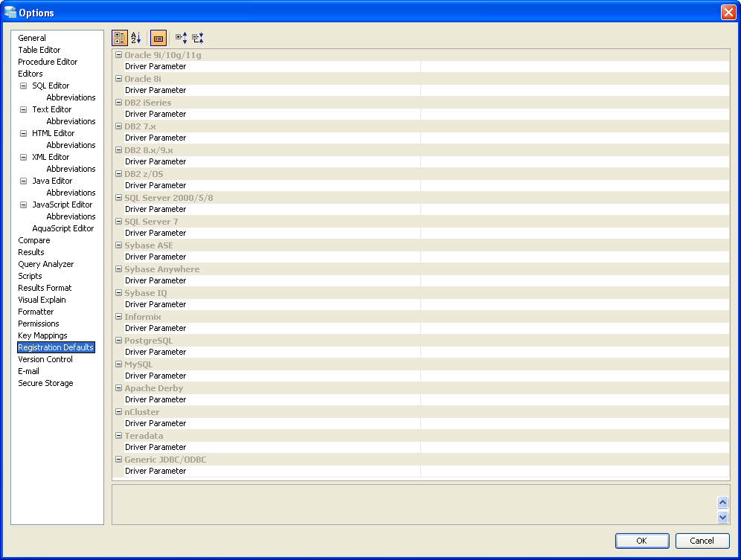Collapse the XML Editor tree node
The width and height of the screenshot is (741, 560).
[23, 158]
